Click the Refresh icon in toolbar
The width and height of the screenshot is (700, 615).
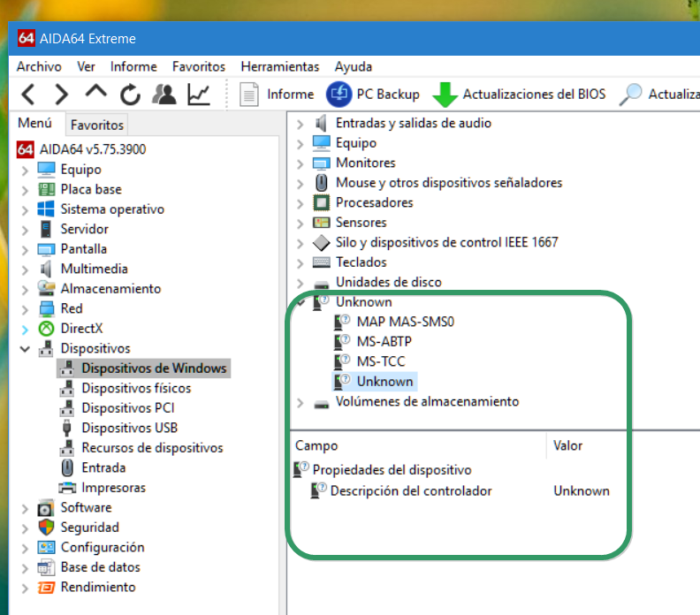coord(130,94)
